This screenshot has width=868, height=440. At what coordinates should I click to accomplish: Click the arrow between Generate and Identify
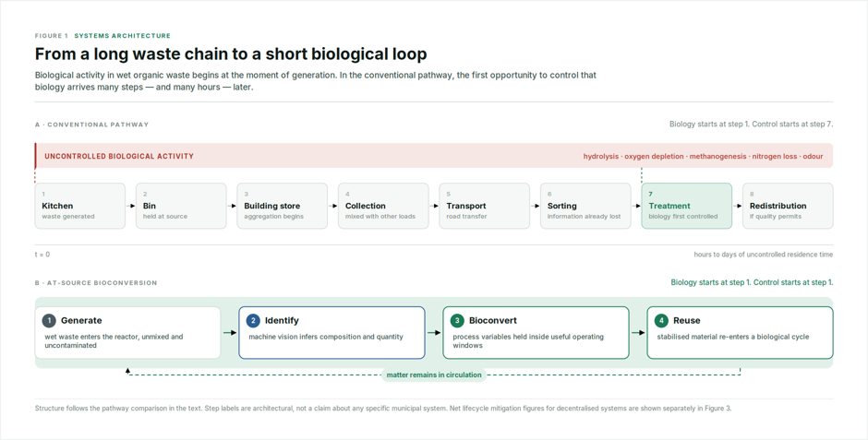click(230, 333)
